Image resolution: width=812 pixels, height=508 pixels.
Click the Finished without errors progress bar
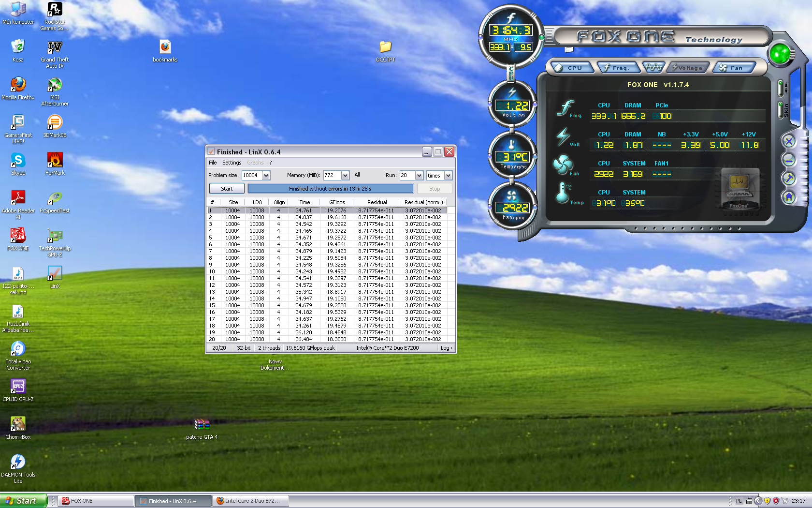331,189
